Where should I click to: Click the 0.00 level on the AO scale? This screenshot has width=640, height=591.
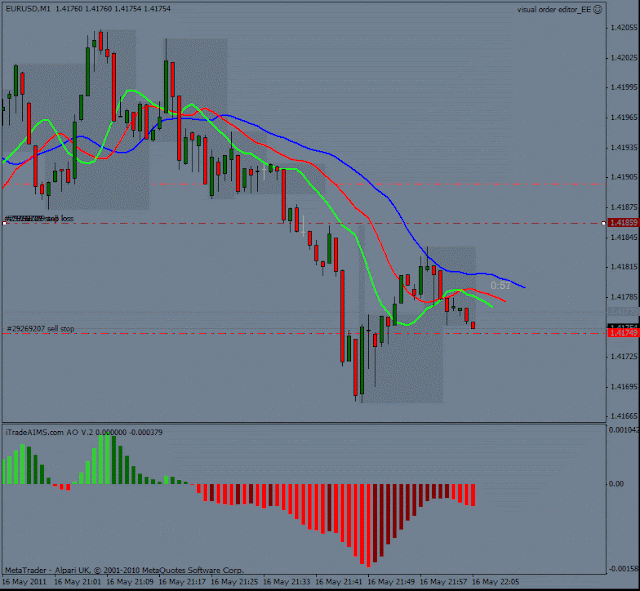(616, 484)
